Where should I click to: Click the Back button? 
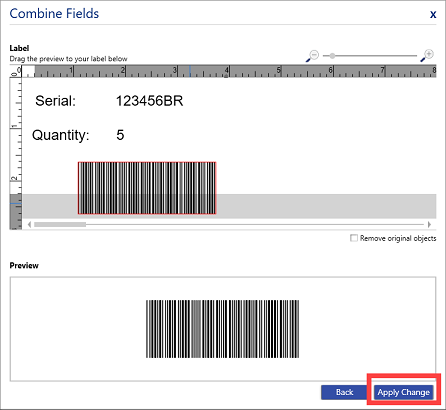click(x=344, y=392)
